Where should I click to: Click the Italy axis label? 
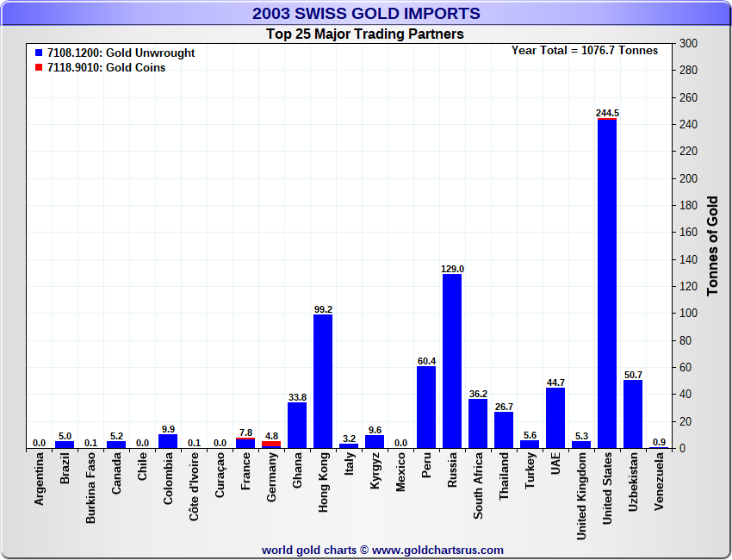click(x=349, y=464)
